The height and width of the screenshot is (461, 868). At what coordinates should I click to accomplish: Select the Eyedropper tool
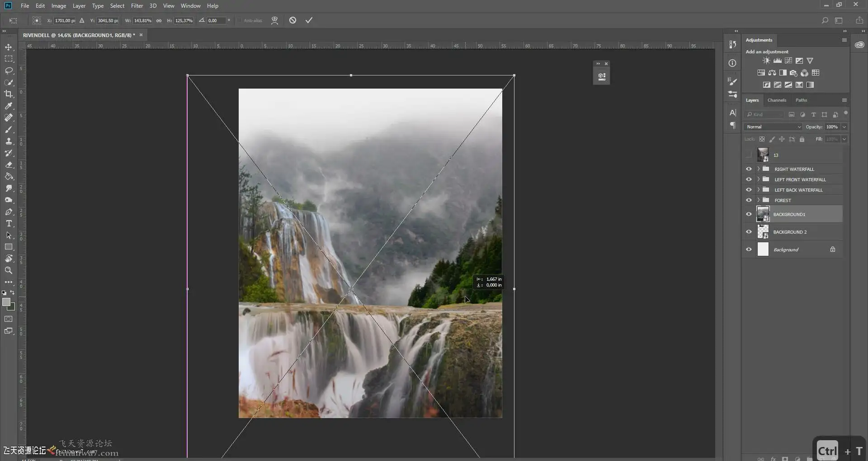coord(9,106)
